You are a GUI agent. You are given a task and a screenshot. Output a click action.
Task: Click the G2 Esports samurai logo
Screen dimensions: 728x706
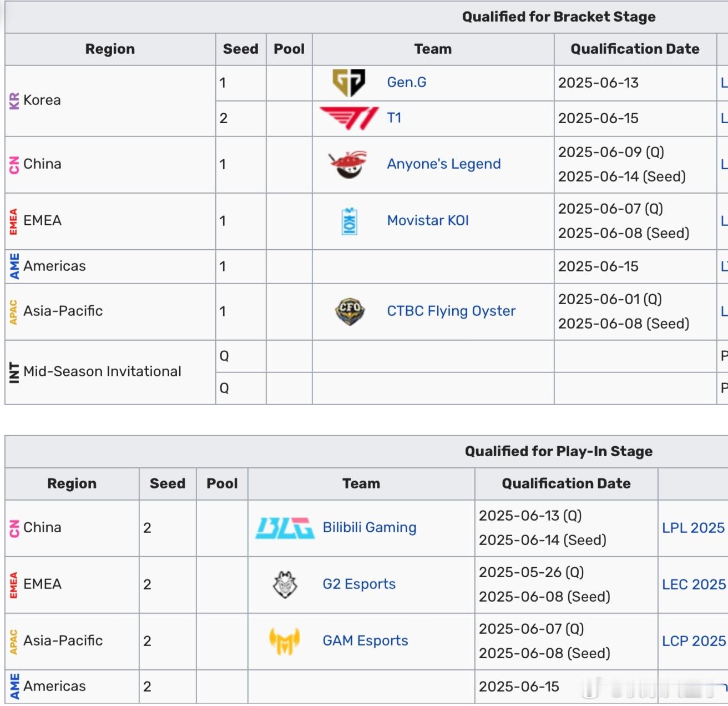[x=285, y=584]
